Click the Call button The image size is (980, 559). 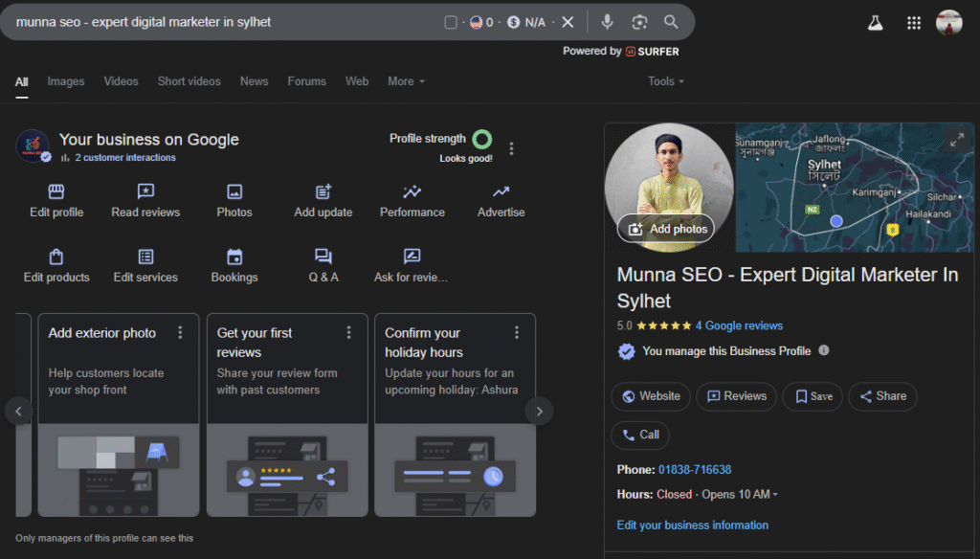[x=640, y=436]
